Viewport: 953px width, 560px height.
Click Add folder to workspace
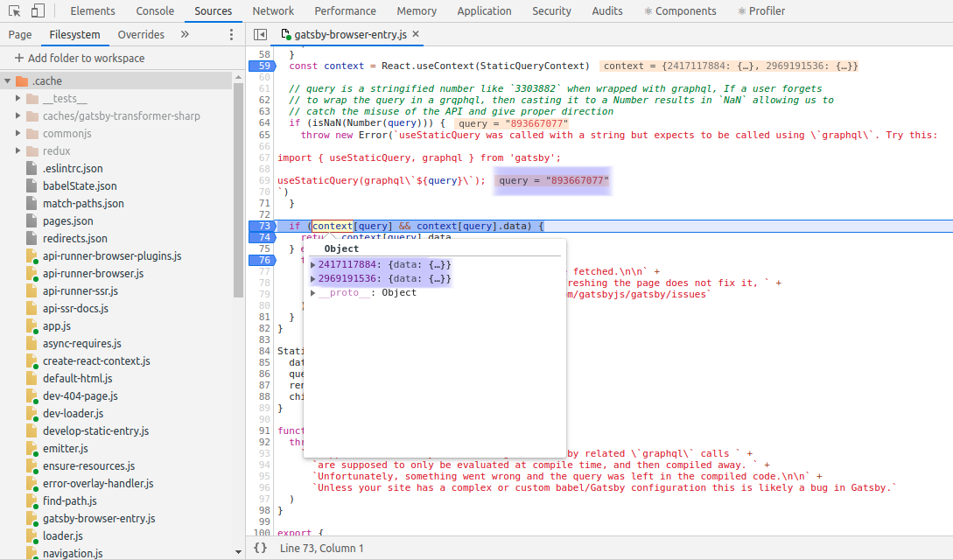79,58
